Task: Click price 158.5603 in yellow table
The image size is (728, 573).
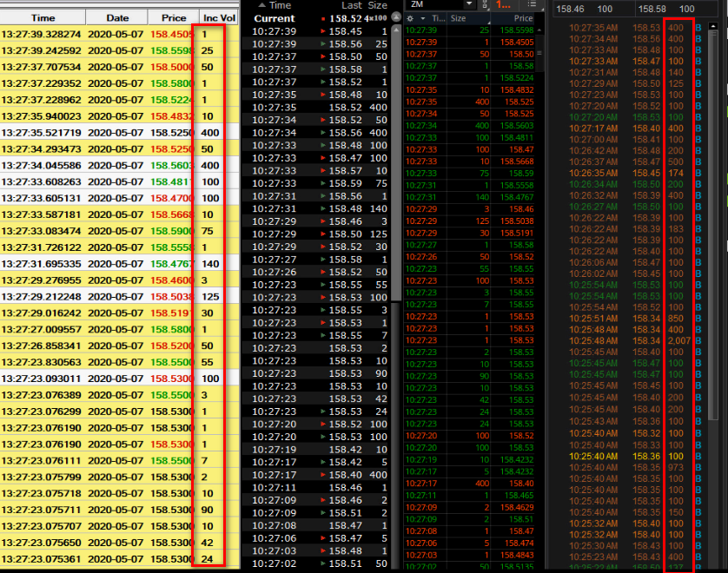Action: (172, 165)
